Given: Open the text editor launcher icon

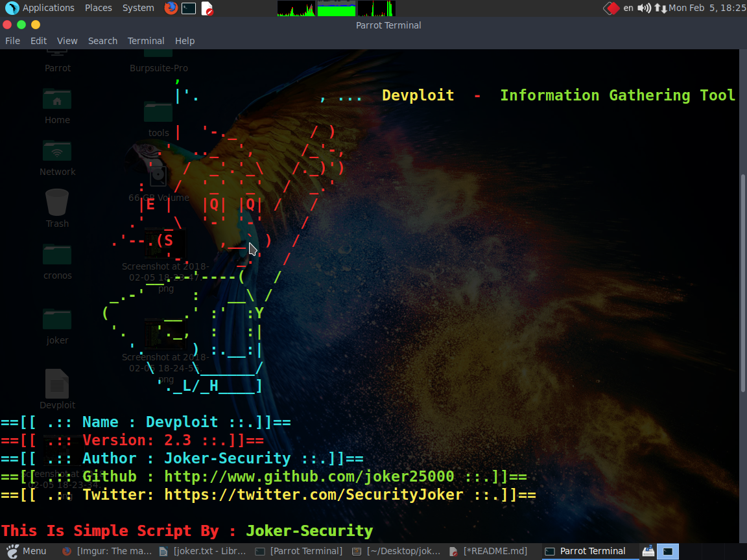Looking at the screenshot, I should pos(207,8).
